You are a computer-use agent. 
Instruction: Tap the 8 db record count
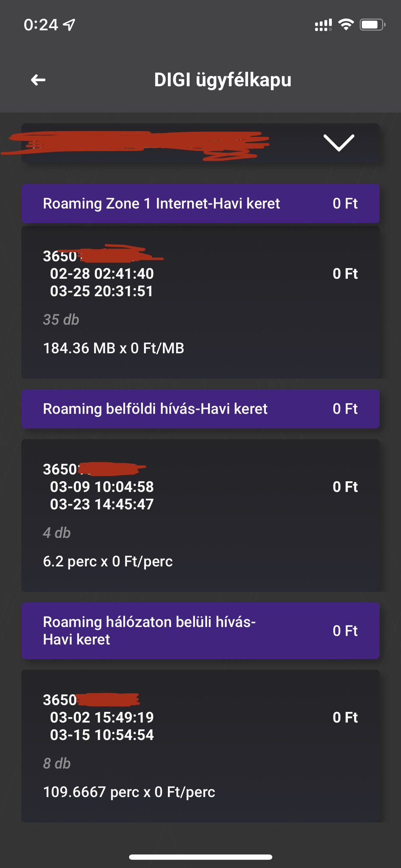click(x=57, y=764)
